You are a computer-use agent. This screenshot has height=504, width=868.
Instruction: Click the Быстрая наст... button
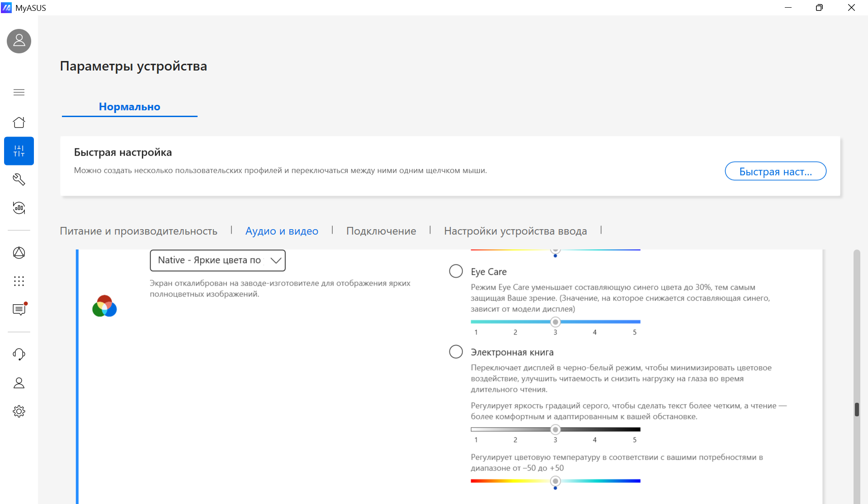click(x=775, y=171)
